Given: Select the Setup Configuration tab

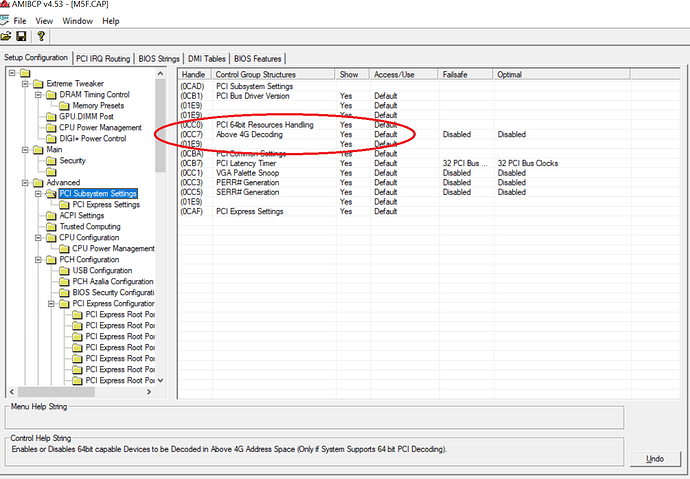Looking at the screenshot, I should coord(36,58).
